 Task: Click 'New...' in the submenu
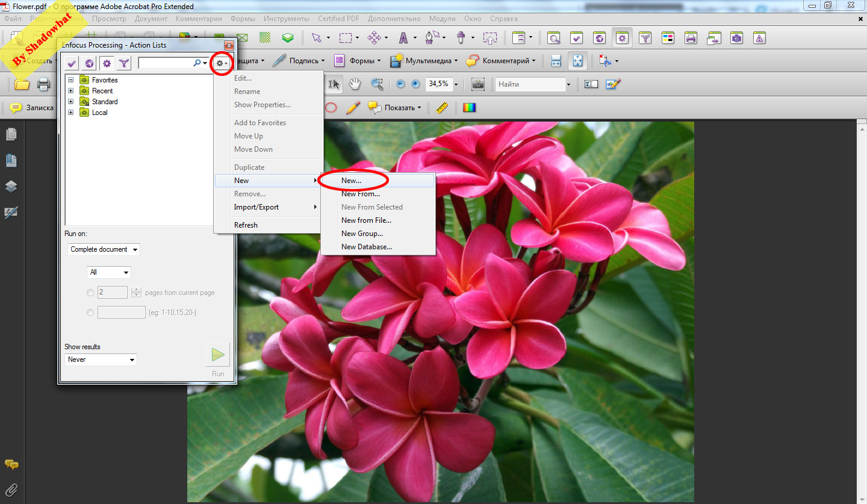point(378,181)
